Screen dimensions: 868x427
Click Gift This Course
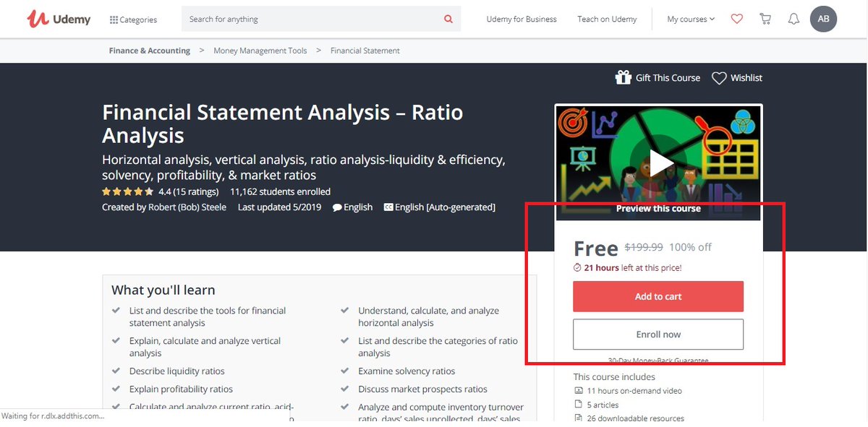tap(658, 78)
